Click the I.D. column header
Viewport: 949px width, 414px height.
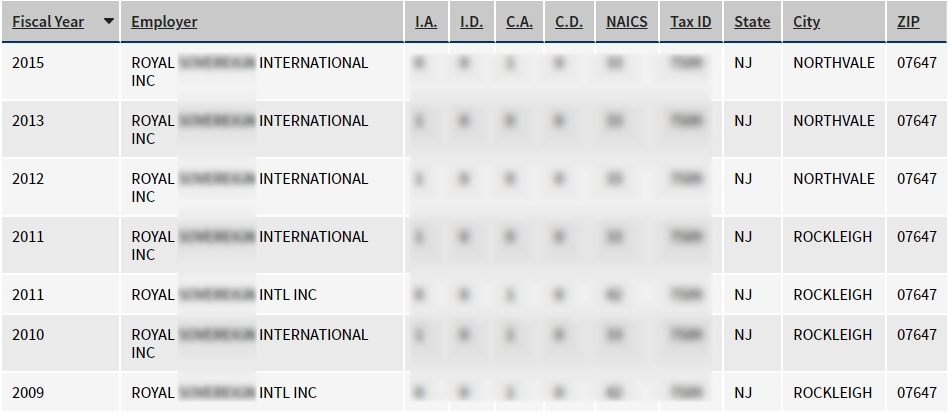click(x=472, y=22)
